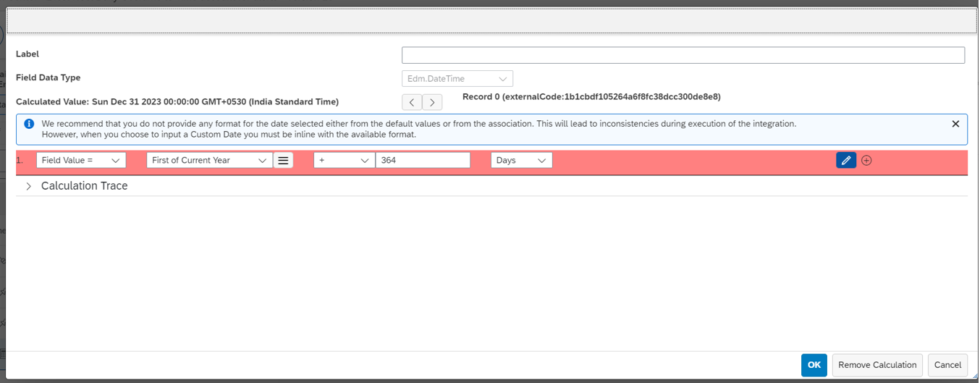Click into the Label text field
This screenshot has height=383, width=980.
click(x=683, y=56)
